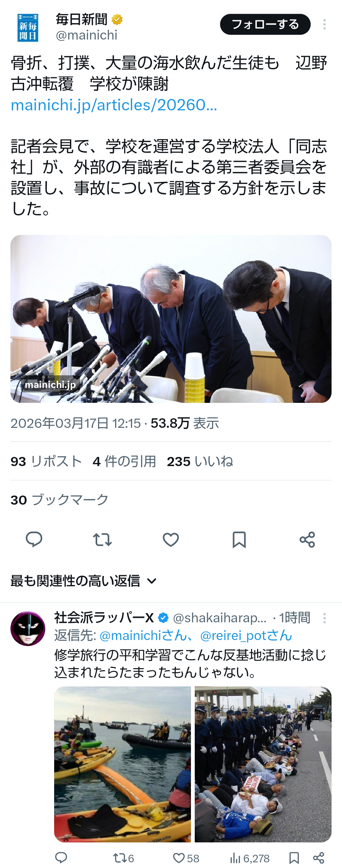
Task: View the 4 件の引用 quotes
Action: [124, 461]
